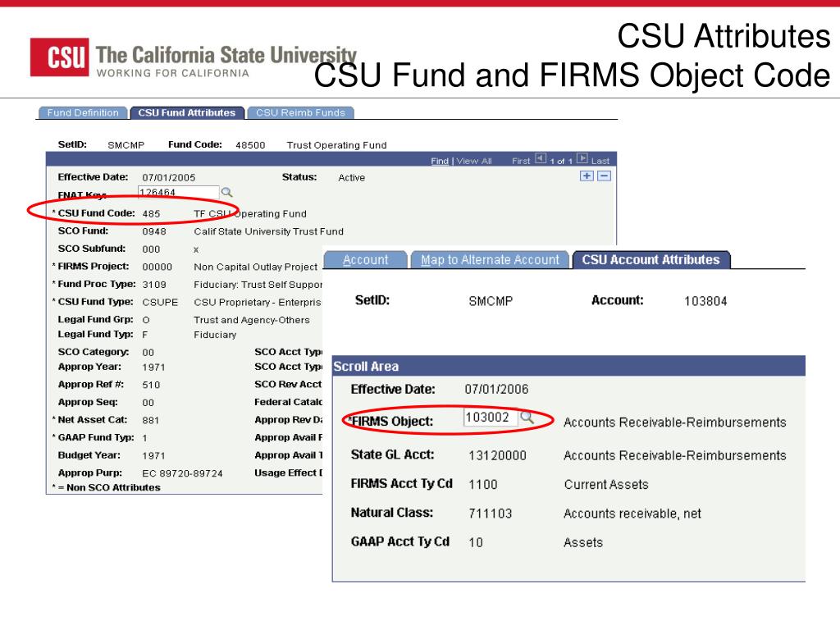Click Natural Class value 711103
The width and height of the screenshot is (840, 630).
491,514
